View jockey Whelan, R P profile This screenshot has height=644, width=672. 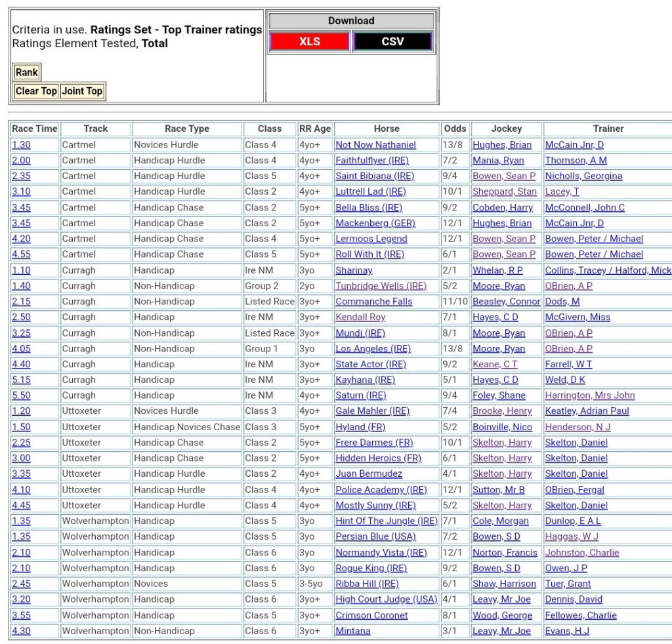click(497, 270)
